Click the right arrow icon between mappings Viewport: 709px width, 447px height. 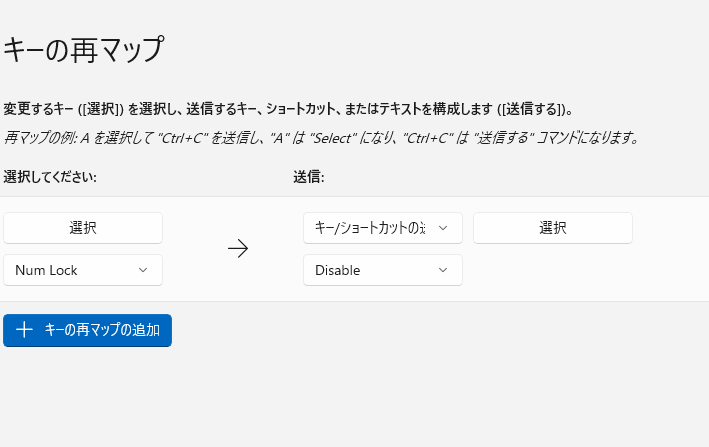[x=238, y=249]
